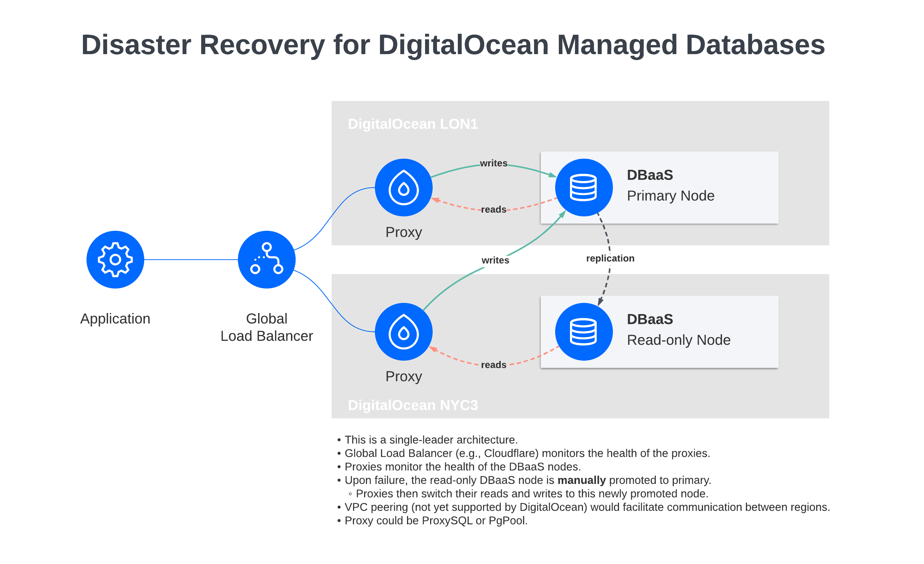
Task: Click the bold word 'manually'
Action: click(x=581, y=480)
